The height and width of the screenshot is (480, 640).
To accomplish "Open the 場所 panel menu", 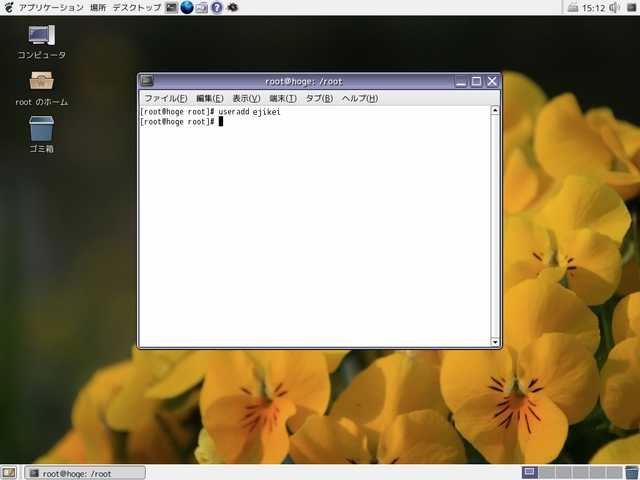I will pos(98,7).
